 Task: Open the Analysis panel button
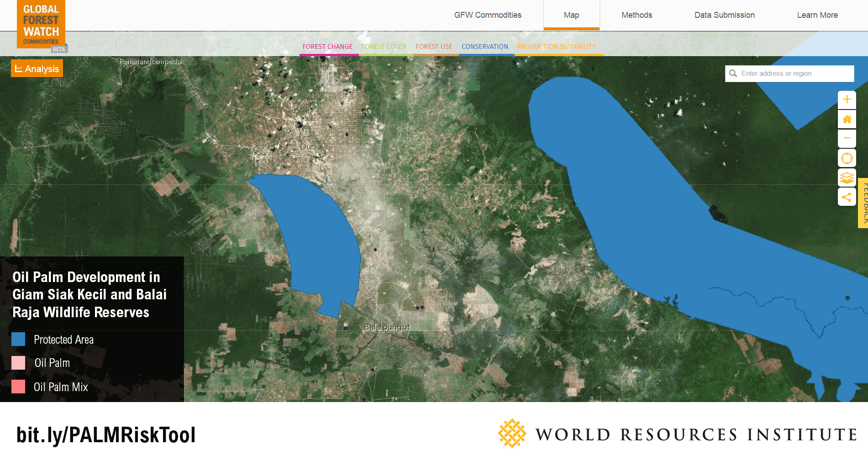tap(37, 68)
